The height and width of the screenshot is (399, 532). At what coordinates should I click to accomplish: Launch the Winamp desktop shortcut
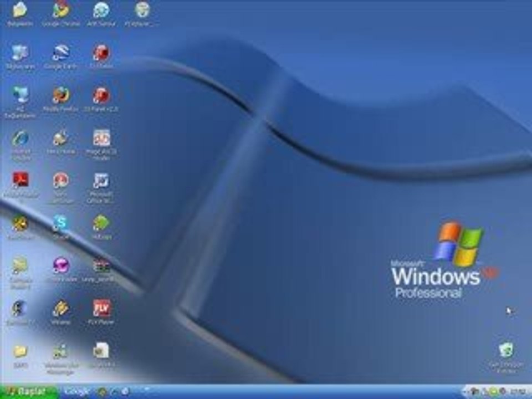coord(61,308)
